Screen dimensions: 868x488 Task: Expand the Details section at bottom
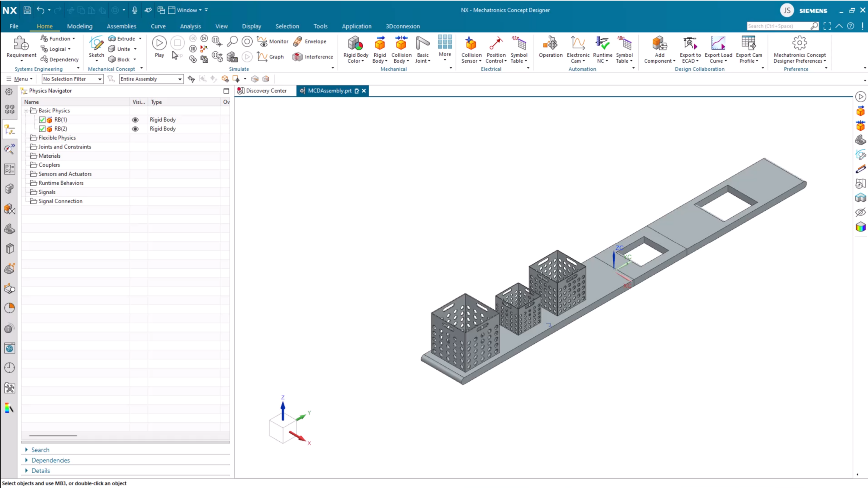(x=41, y=471)
